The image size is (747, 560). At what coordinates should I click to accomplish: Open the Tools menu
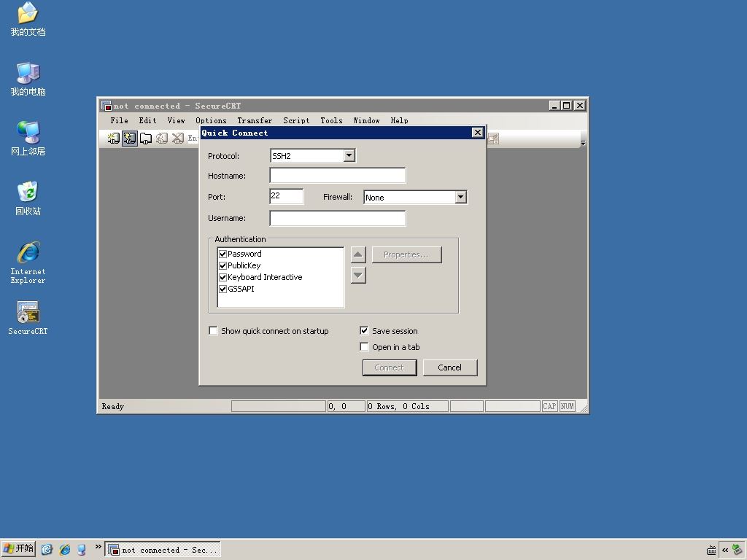[332, 120]
